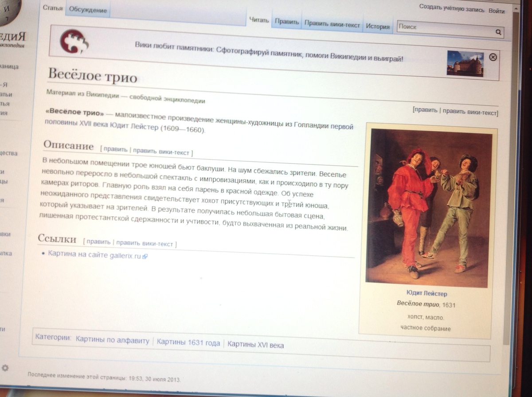Close the Вики любит памятники banner

pos(493,57)
